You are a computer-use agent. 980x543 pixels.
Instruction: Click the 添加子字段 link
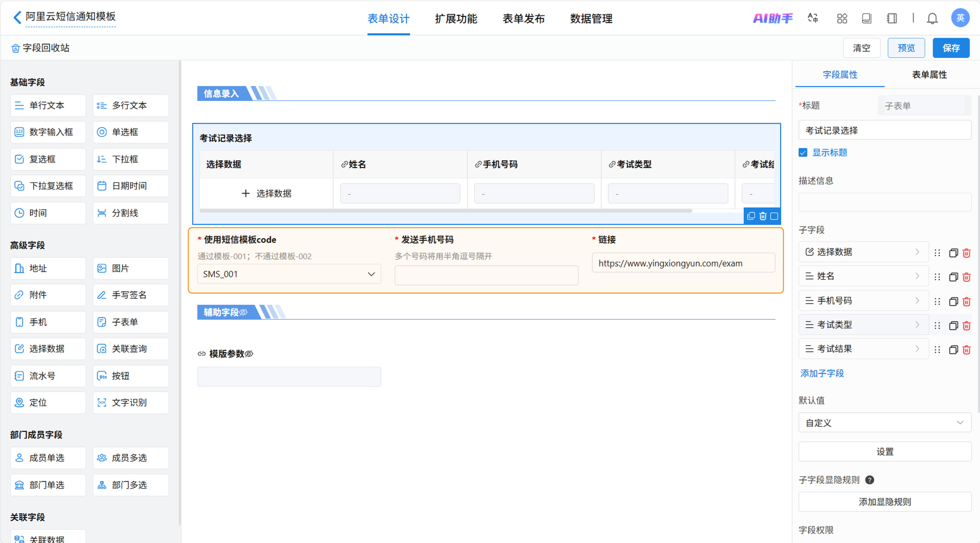[x=822, y=373]
